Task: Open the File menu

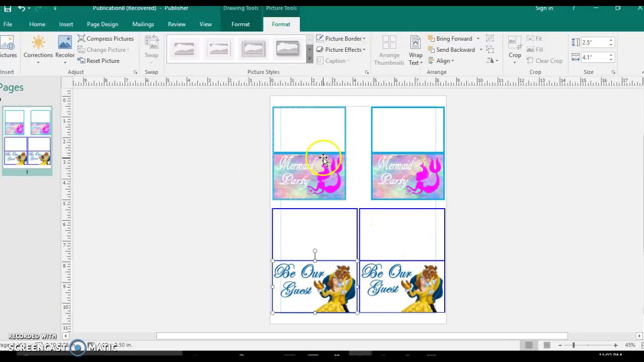Action: click(x=8, y=24)
